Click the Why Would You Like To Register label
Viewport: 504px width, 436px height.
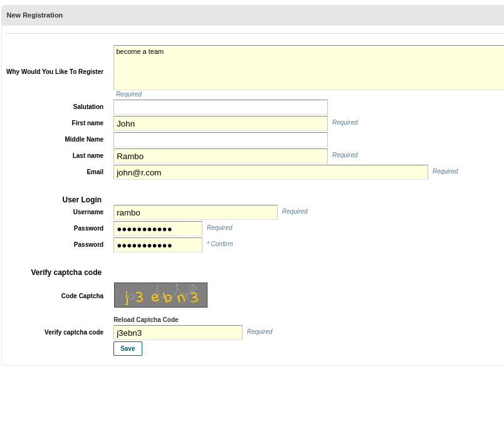click(55, 71)
